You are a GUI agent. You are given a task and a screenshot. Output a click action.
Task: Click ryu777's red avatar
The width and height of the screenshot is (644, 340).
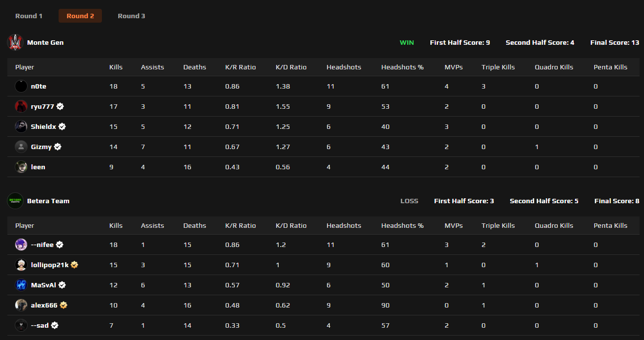pyautogui.click(x=21, y=106)
